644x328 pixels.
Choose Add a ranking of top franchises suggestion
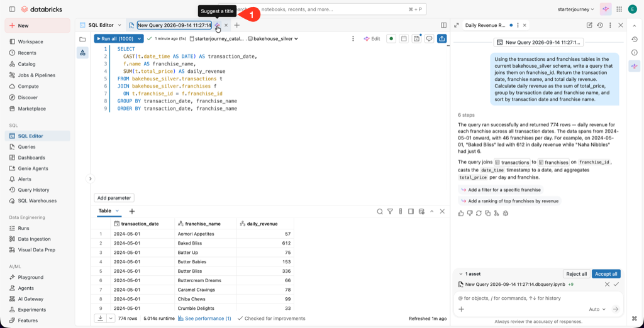click(509, 200)
